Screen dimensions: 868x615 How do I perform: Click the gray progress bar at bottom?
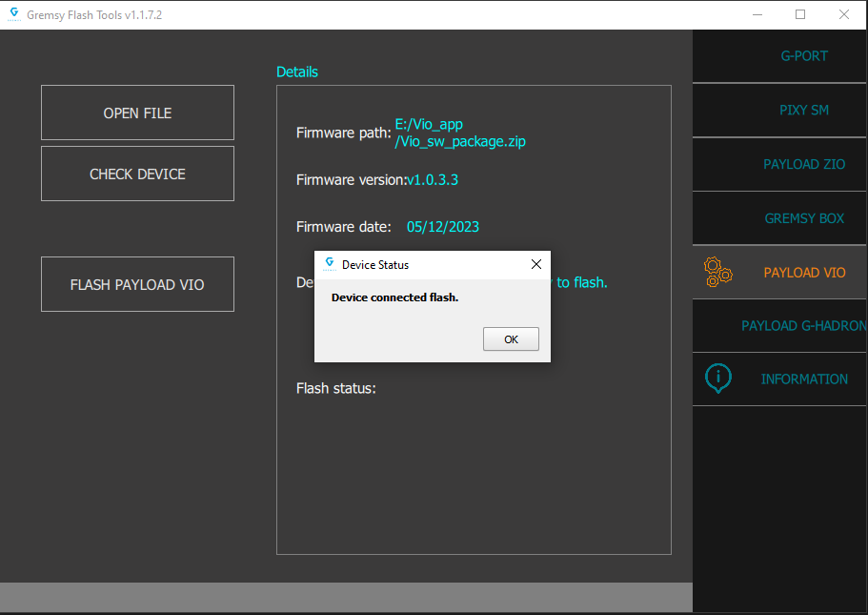tap(346, 597)
